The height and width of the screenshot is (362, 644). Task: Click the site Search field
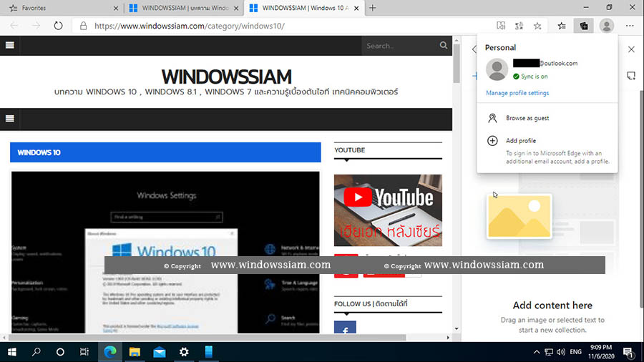tap(400, 46)
